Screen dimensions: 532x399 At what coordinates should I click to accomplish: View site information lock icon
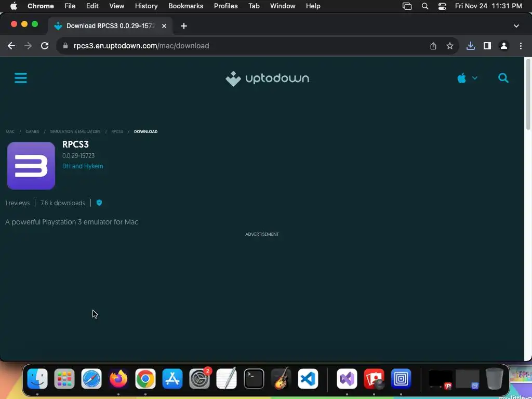tap(65, 46)
